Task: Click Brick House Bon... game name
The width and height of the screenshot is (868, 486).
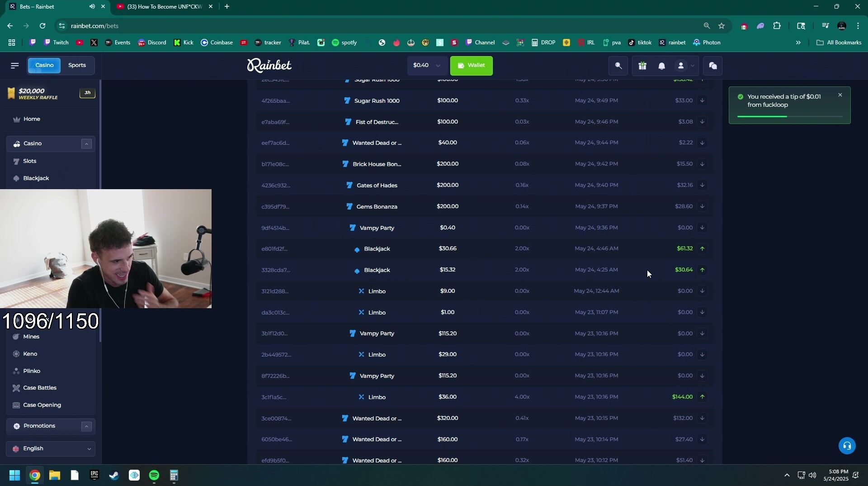Action: tap(377, 164)
